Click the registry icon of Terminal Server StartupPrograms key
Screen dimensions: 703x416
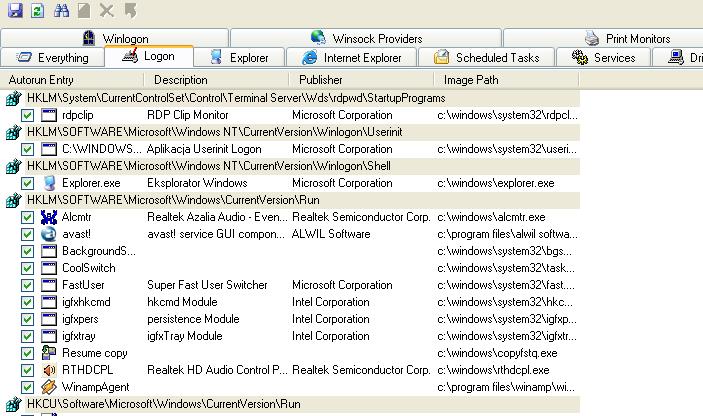tap(13, 98)
